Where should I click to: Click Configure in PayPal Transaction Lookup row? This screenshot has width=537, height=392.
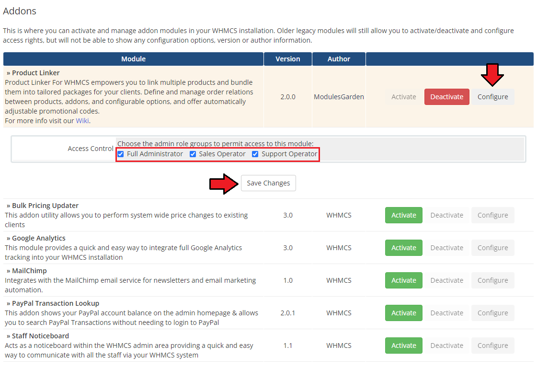[492, 313]
